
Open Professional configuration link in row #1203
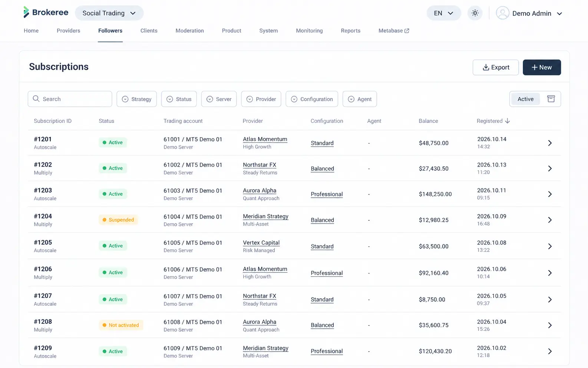pyautogui.click(x=327, y=194)
